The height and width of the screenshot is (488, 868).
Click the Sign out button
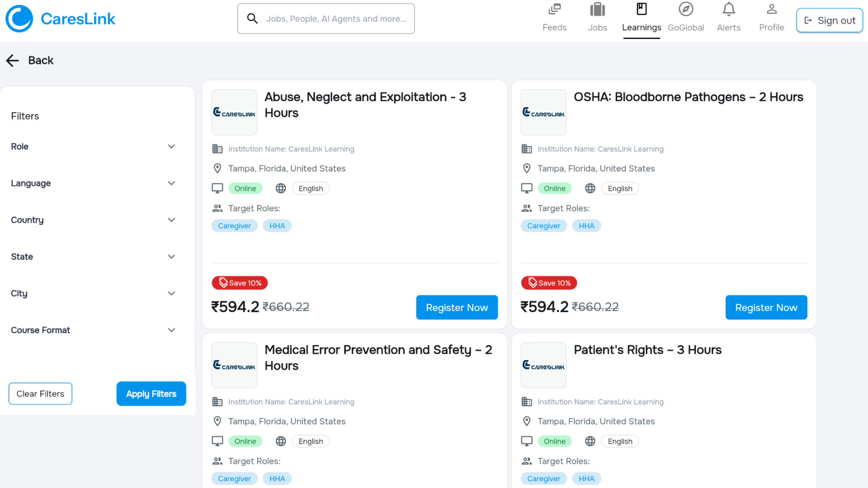click(829, 20)
